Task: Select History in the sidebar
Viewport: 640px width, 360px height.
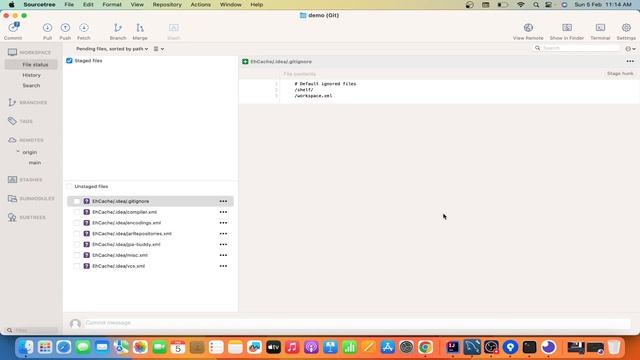Action: [31, 75]
